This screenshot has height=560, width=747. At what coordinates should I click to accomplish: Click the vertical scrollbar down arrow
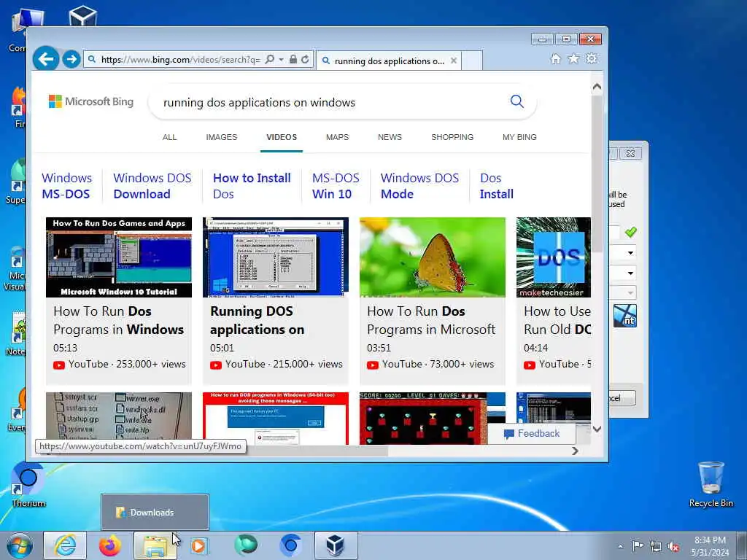pos(597,429)
